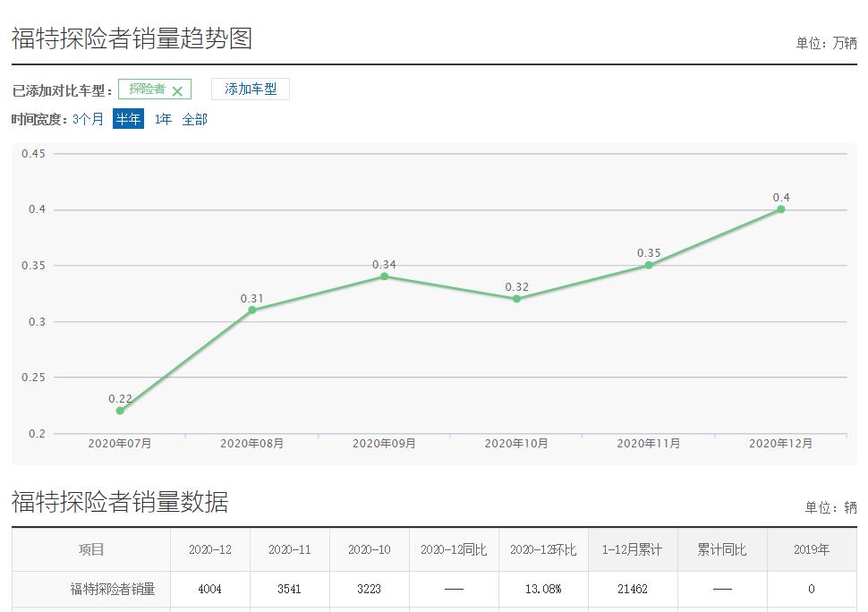
Task: Click the 单位：辆 unit label
Action: point(831,506)
